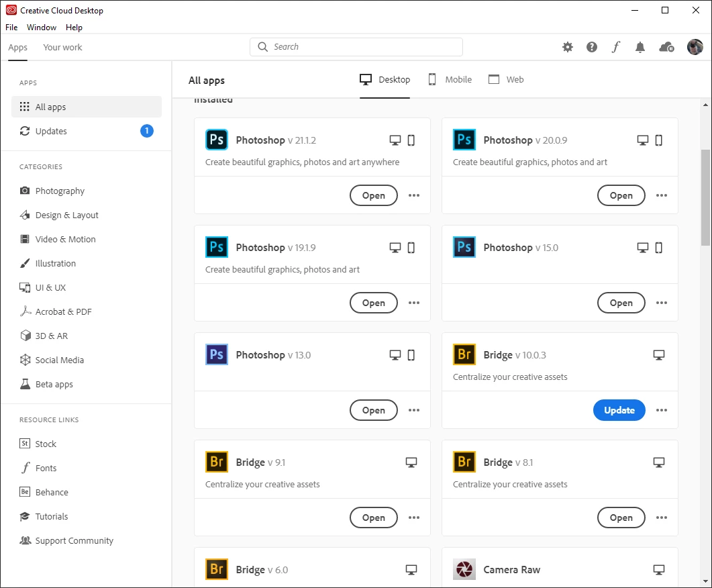Check cloud sync status icon
This screenshot has width=712, height=588.
click(x=666, y=47)
